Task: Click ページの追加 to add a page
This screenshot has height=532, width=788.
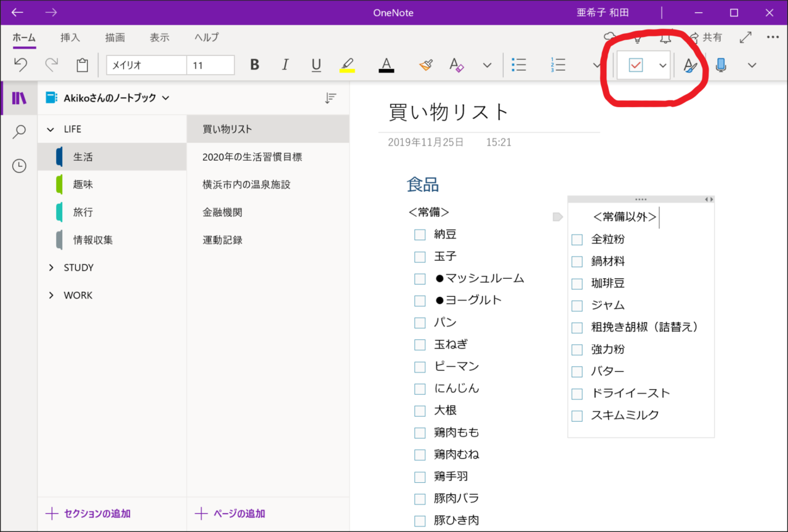Action: (x=230, y=514)
